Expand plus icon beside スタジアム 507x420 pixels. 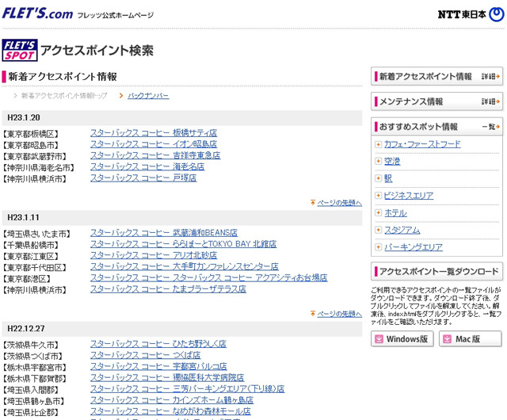click(378, 230)
